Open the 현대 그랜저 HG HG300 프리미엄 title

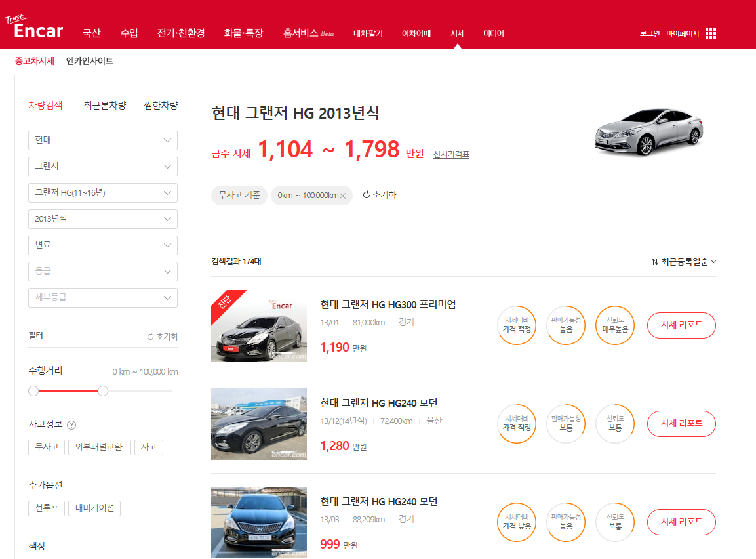click(388, 305)
